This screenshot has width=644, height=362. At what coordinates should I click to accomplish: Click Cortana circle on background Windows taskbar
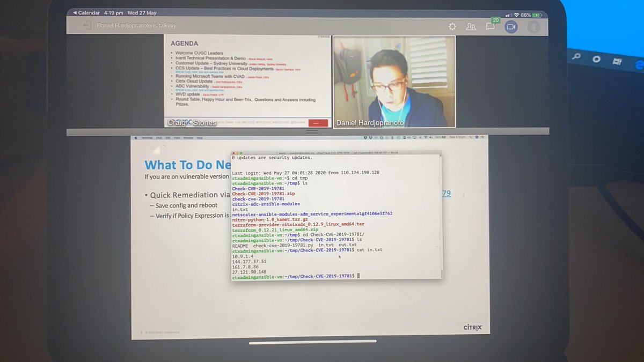tap(597, 59)
